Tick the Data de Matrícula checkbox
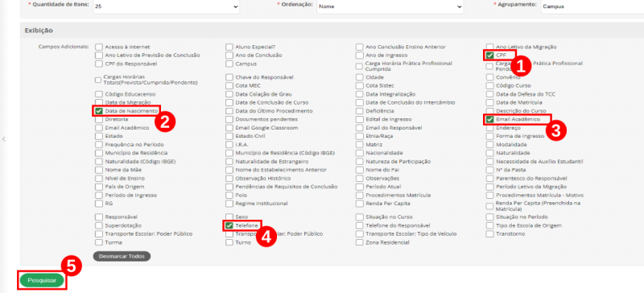644x293 pixels. click(489, 102)
